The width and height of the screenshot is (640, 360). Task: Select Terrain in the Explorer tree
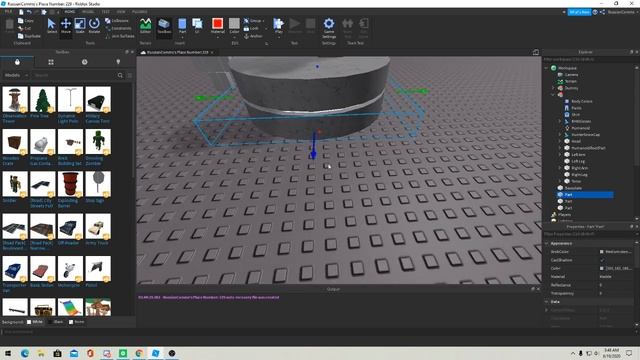(x=567, y=81)
